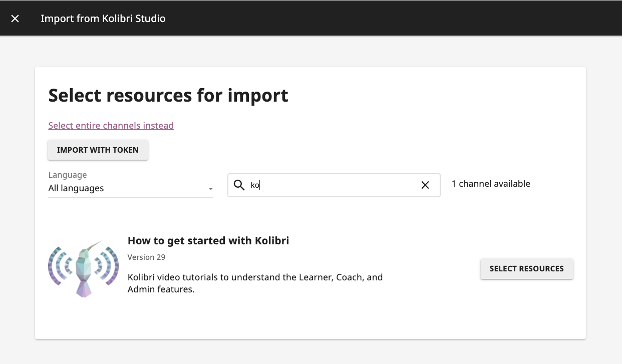Open the Language dropdown arrow
This screenshot has width=622, height=364.
point(211,189)
